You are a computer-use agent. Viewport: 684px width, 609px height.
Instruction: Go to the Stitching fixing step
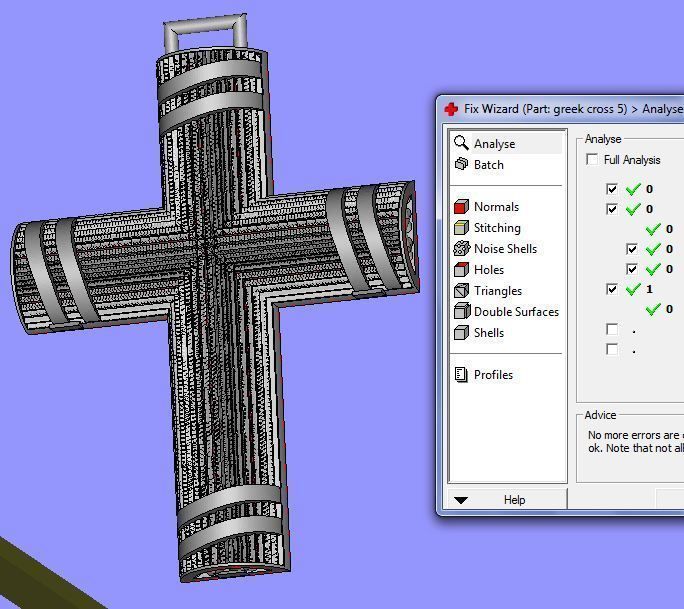coord(497,228)
